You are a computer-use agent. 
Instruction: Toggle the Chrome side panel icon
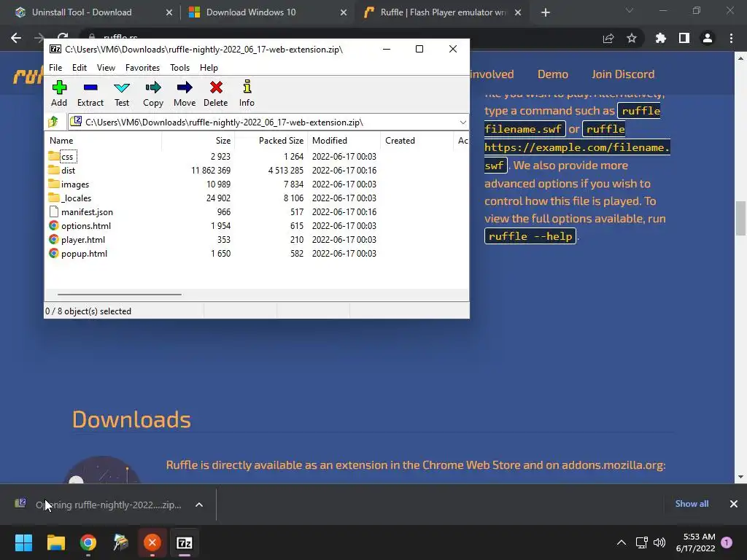click(684, 38)
